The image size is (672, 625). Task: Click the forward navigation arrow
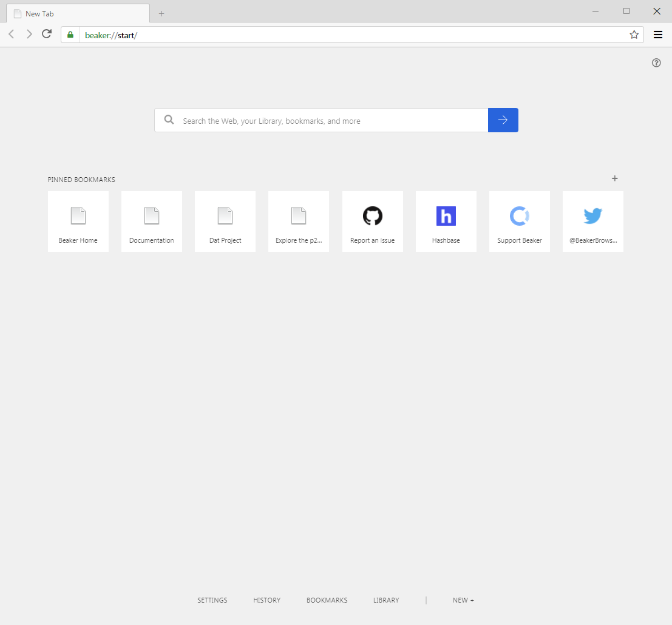pos(29,34)
